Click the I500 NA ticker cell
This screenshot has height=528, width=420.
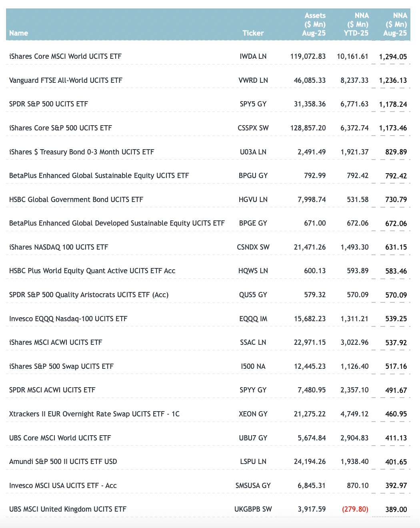click(x=253, y=366)
